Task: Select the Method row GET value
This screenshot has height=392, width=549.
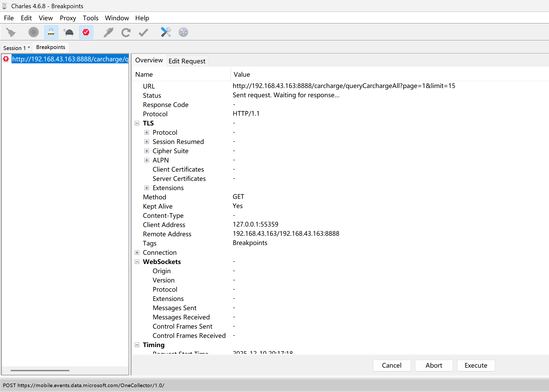Action: click(238, 197)
